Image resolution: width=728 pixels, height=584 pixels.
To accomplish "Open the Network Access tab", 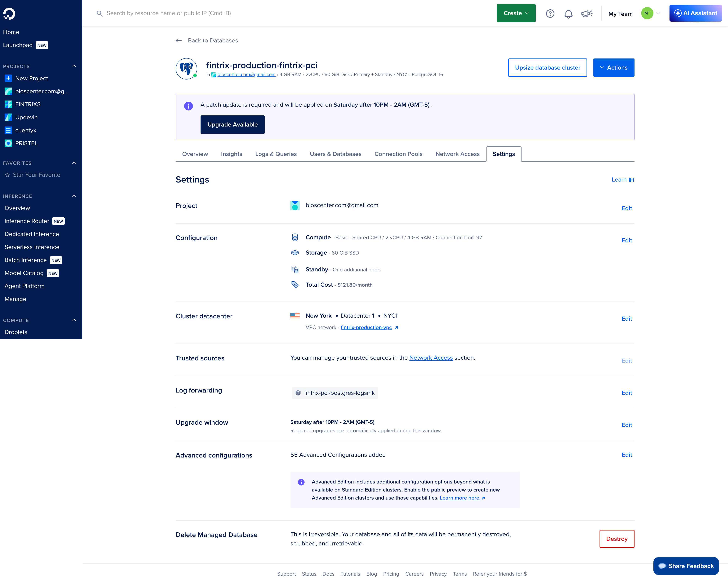I will [x=457, y=154].
